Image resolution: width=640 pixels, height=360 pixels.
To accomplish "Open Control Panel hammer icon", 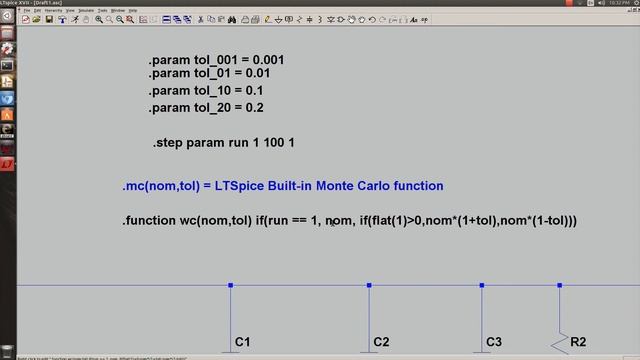I will click(x=62, y=20).
